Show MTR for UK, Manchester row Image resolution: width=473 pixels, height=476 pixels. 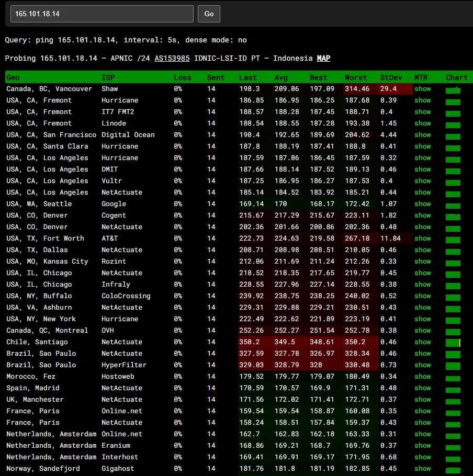(x=423, y=400)
